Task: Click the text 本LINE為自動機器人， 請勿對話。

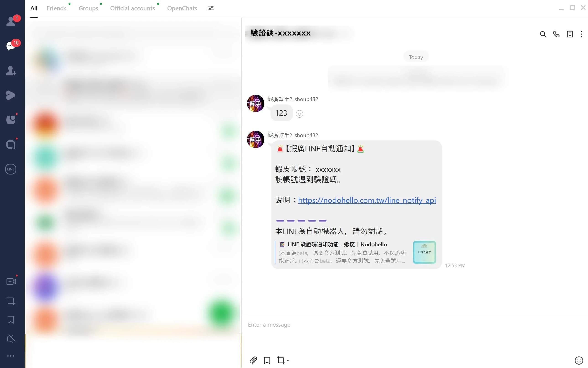Action: coord(332,231)
